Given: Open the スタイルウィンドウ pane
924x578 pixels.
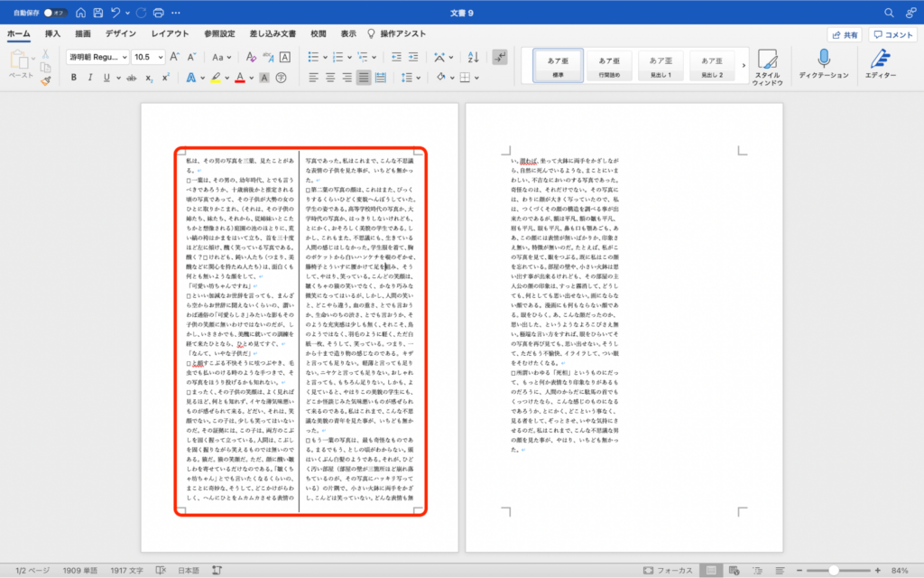Looking at the screenshot, I should [x=767, y=67].
